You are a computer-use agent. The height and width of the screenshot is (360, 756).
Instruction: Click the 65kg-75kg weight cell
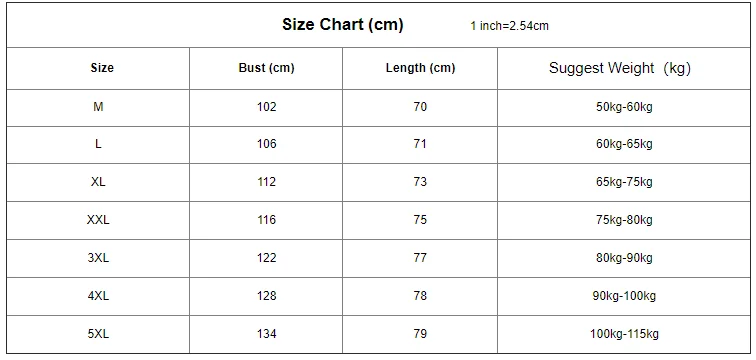coord(624,182)
